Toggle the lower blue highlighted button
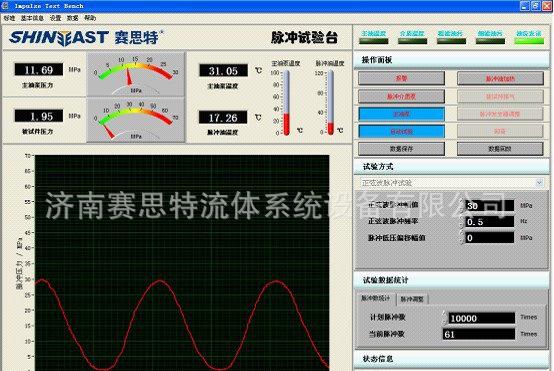Image resolution: width=554 pixels, height=371 pixels. tap(401, 131)
